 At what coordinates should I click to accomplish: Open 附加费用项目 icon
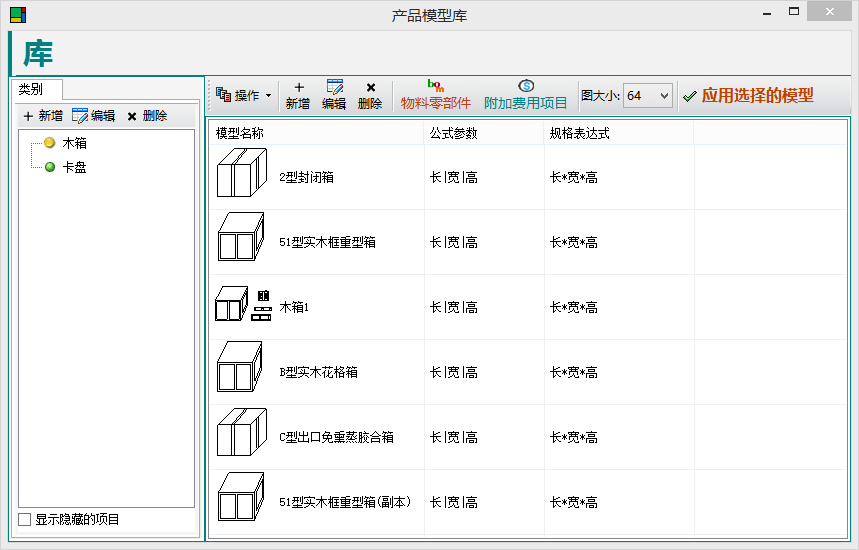525,87
